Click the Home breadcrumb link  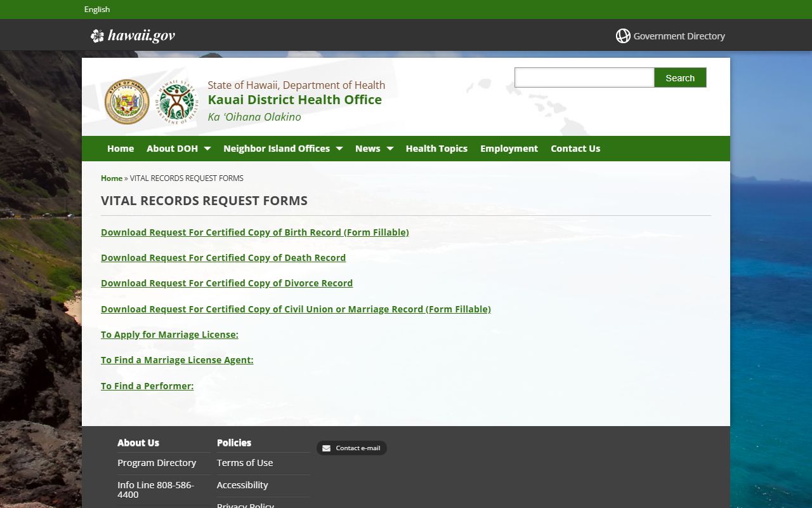point(112,178)
